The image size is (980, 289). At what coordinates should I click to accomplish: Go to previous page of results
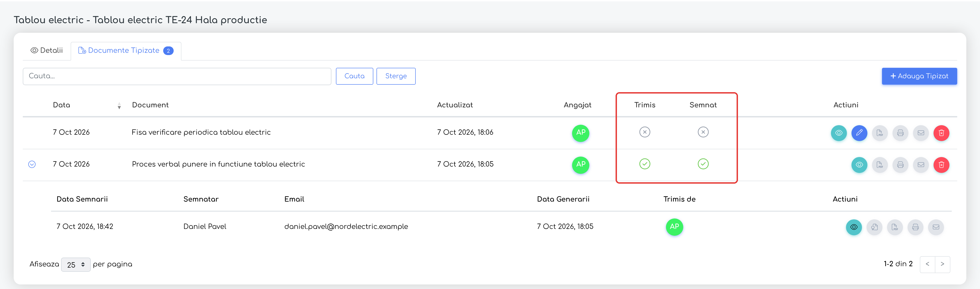pos(927,264)
